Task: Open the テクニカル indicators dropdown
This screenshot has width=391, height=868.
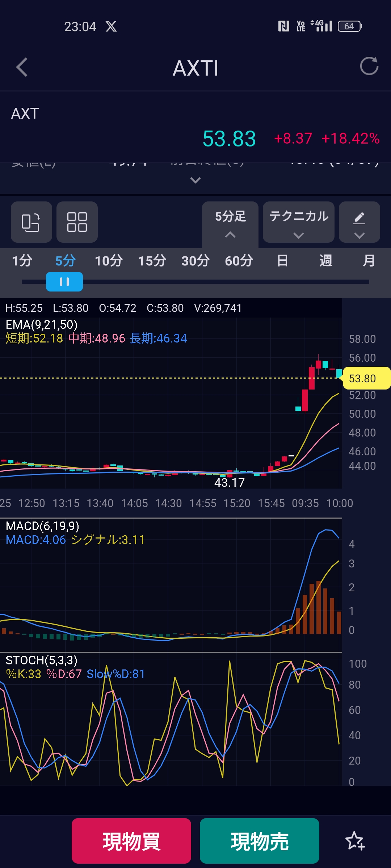Action: click(299, 222)
